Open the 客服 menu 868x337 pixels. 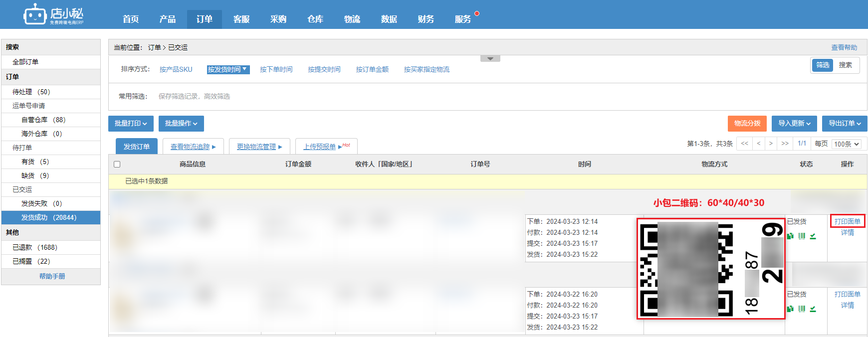click(241, 19)
